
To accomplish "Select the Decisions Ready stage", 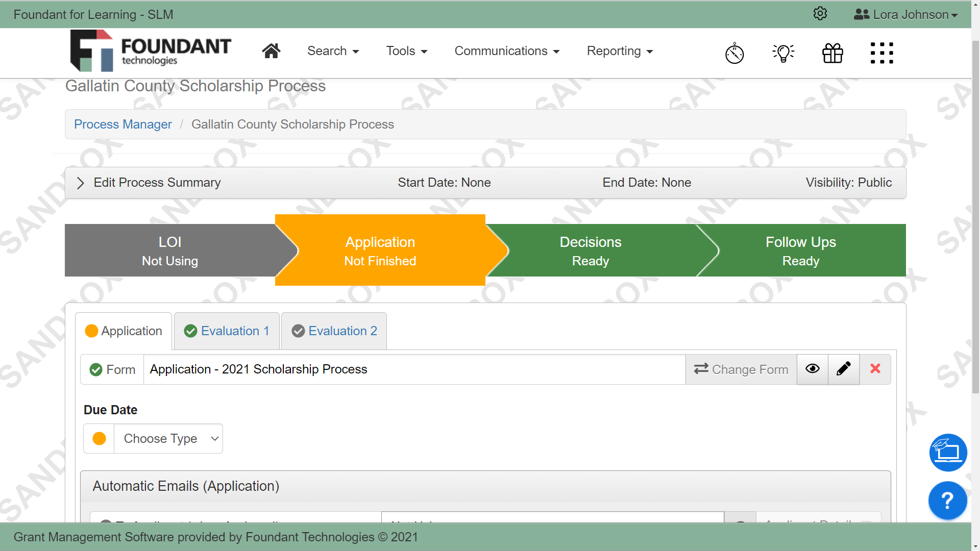I will (x=591, y=251).
